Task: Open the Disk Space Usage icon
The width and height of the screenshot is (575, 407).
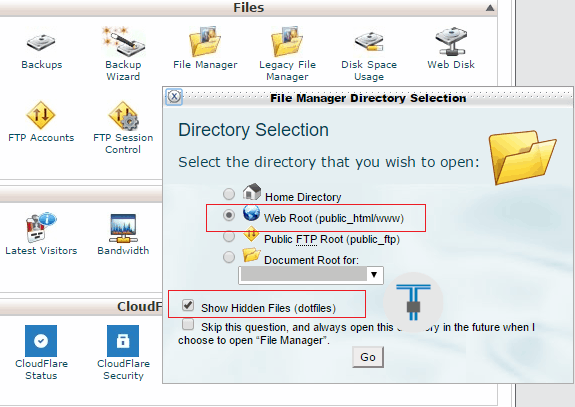Action: point(369,41)
